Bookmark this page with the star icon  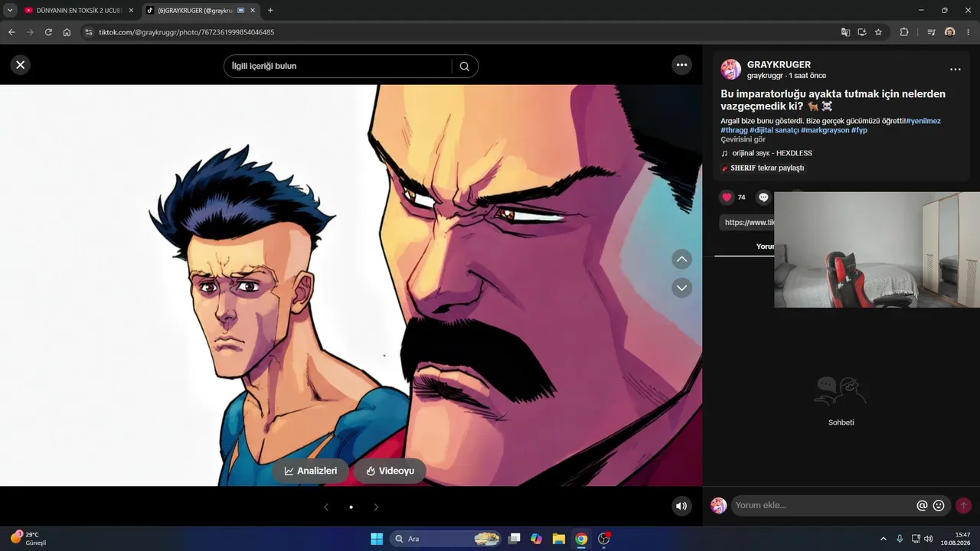pyautogui.click(x=878, y=32)
